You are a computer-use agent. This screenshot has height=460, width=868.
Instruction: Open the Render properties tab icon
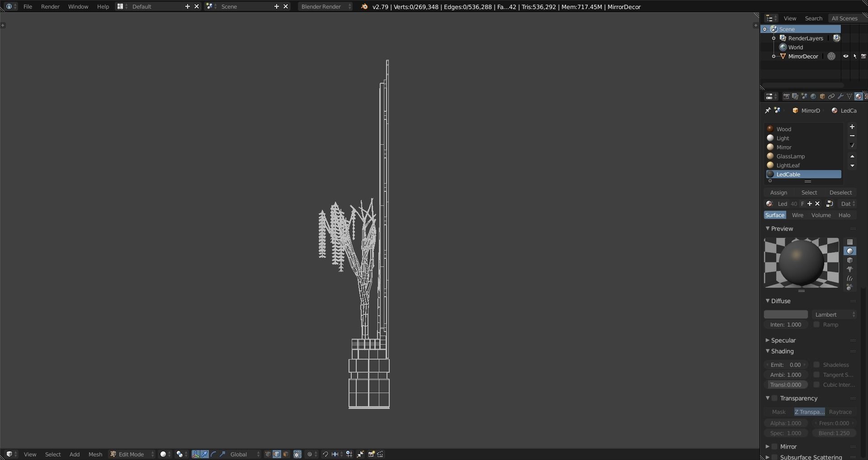[786, 96]
